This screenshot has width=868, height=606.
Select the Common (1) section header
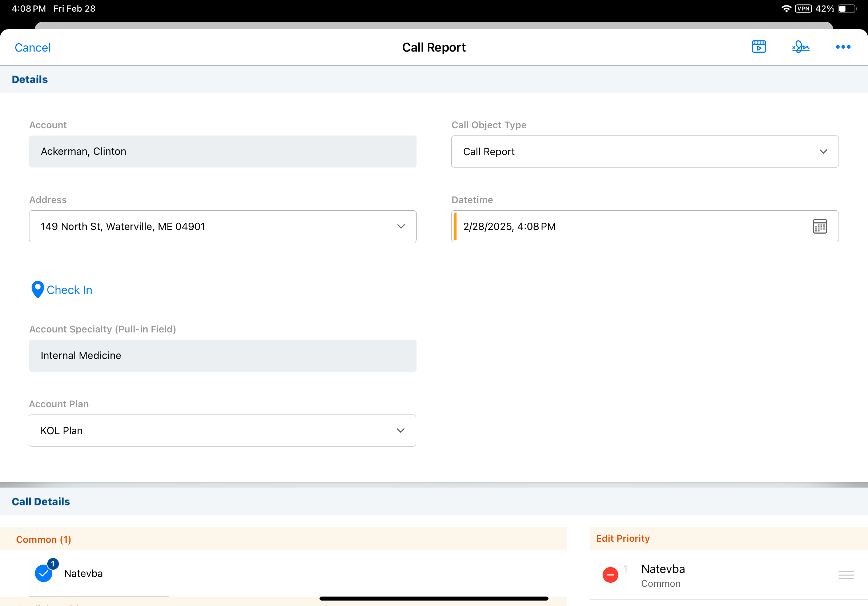tap(44, 539)
